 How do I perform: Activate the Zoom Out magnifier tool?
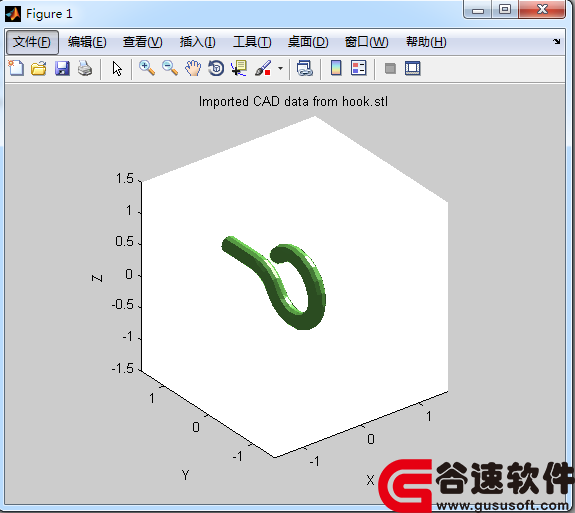point(170,68)
